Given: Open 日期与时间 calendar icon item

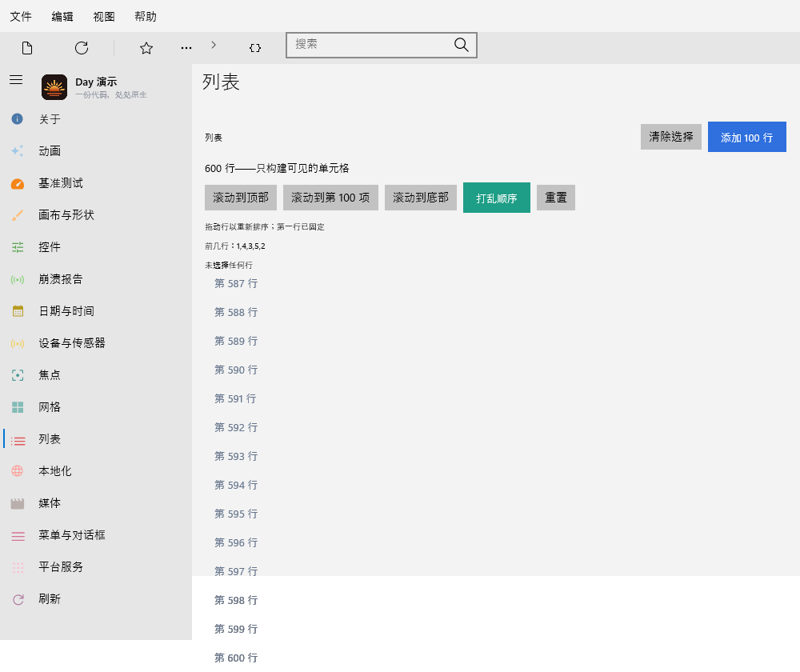Looking at the screenshot, I should (96, 311).
